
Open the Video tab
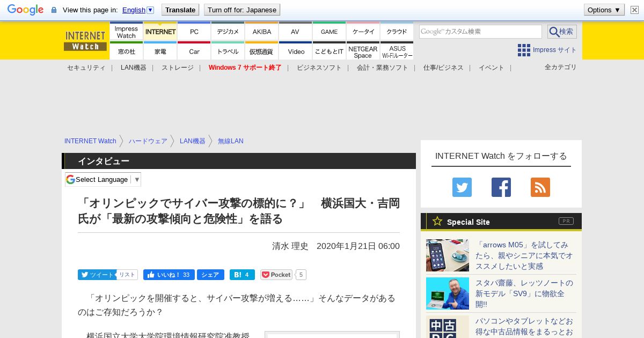(x=296, y=51)
